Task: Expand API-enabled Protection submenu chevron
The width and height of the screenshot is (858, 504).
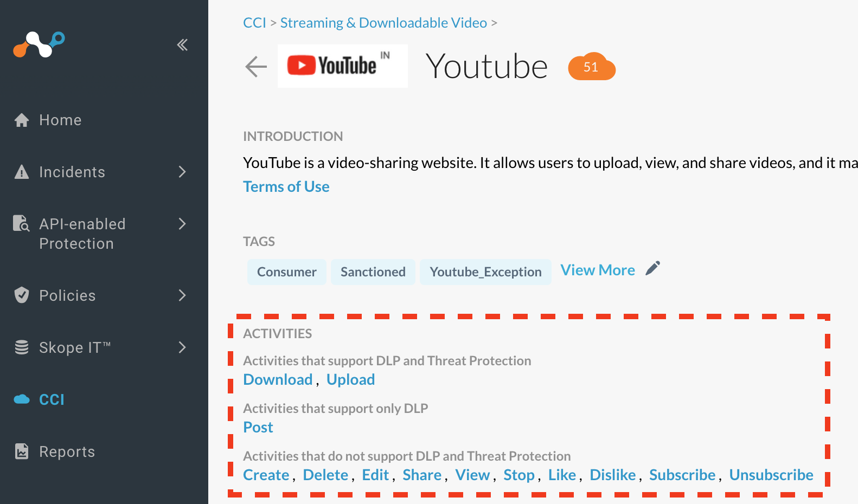Action: click(182, 224)
